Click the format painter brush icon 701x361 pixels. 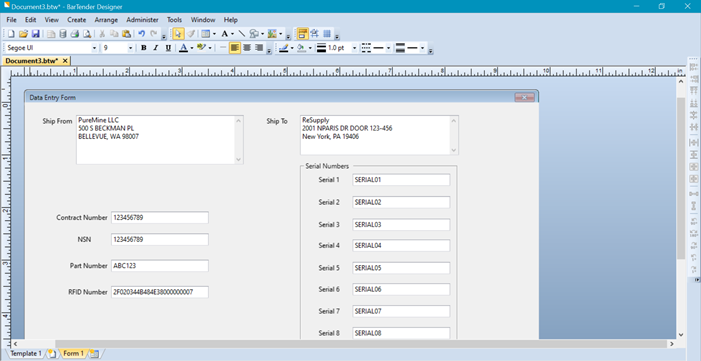(x=190, y=34)
